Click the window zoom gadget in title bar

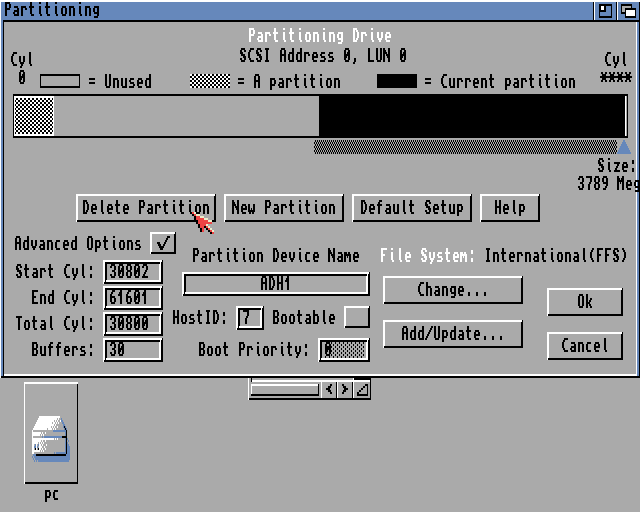tap(606, 10)
